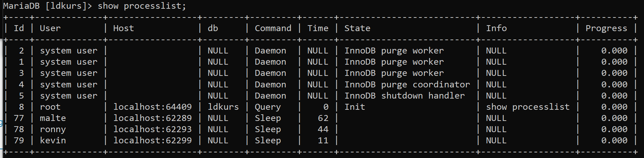Click the malte user entry

tap(53, 118)
